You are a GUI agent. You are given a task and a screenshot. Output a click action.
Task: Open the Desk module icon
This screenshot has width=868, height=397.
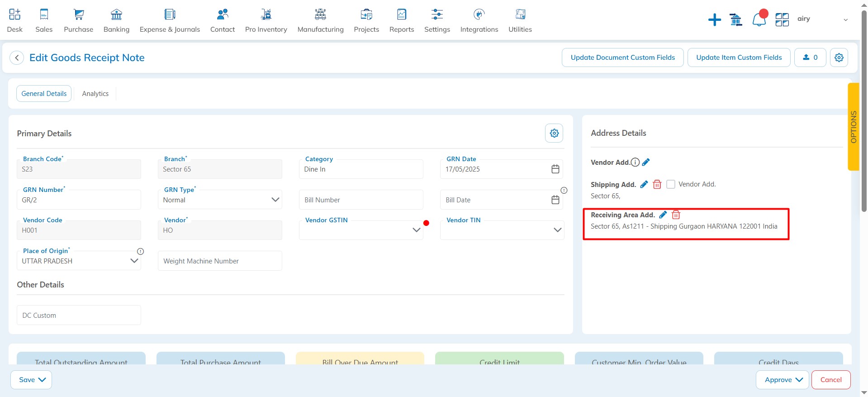14,14
